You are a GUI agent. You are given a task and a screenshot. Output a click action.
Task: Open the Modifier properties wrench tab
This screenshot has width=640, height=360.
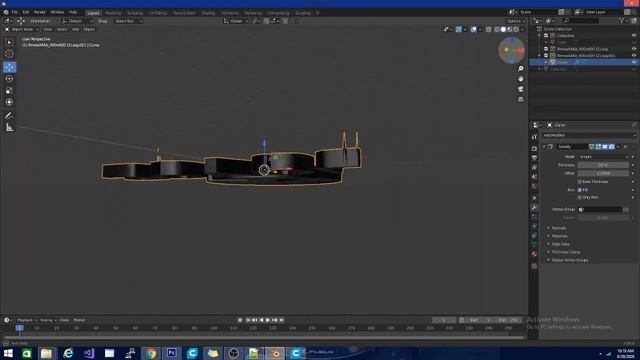(534, 207)
